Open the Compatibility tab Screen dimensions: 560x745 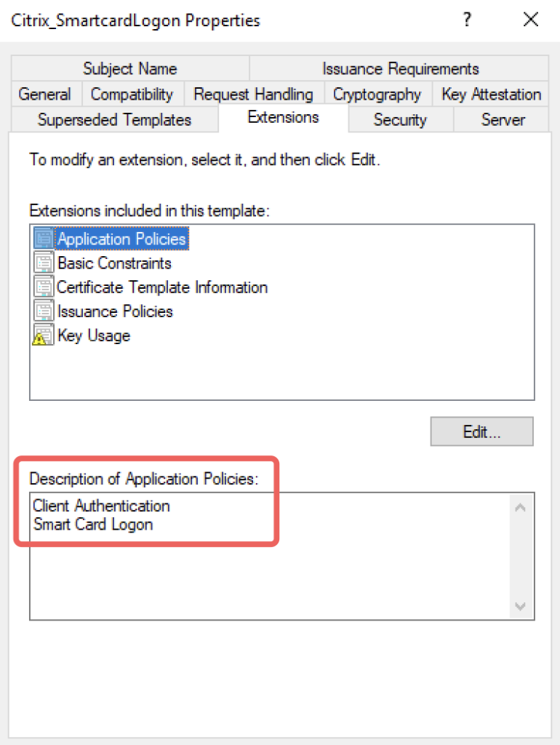tap(132, 94)
